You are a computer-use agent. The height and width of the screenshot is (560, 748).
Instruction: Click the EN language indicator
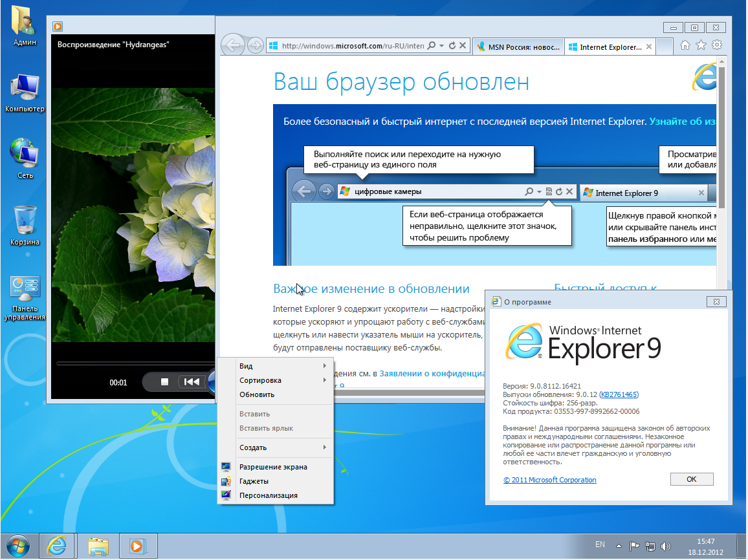[x=600, y=544]
